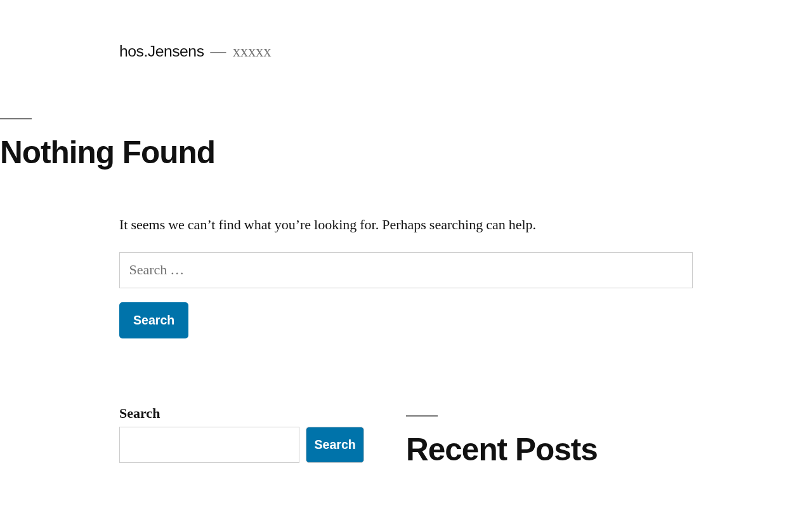Focus the main 'Search …' input field
Screen dimensions: 812x508
click(x=406, y=270)
